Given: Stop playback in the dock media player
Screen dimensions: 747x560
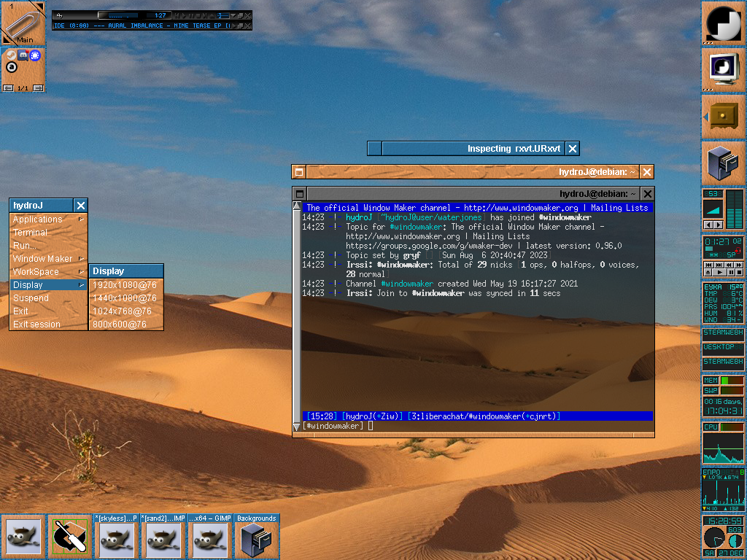Looking at the screenshot, I should (x=740, y=272).
